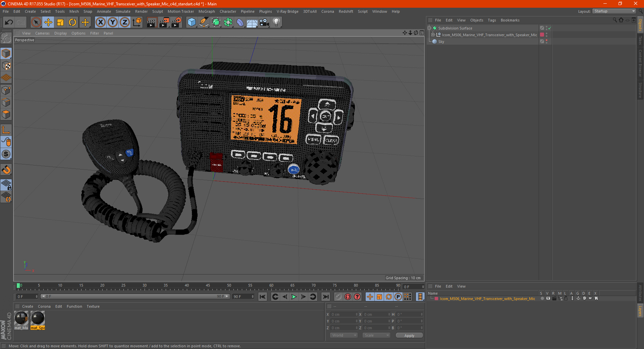Switch to Edges mode
This screenshot has height=349, width=644.
click(x=6, y=102)
